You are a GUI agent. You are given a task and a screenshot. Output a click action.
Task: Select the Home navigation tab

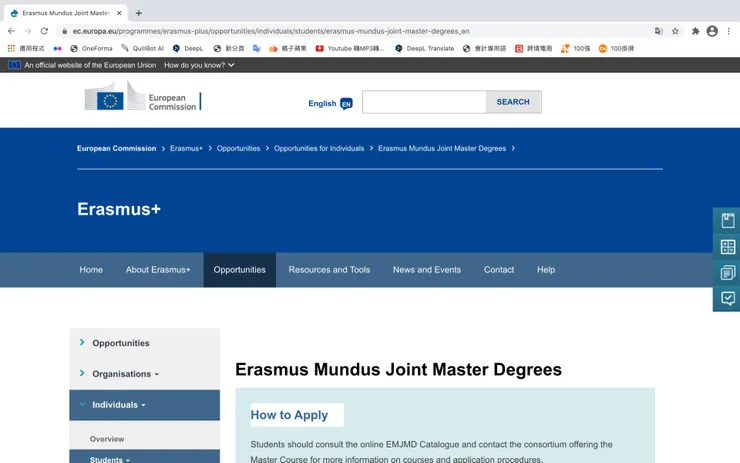click(x=91, y=270)
